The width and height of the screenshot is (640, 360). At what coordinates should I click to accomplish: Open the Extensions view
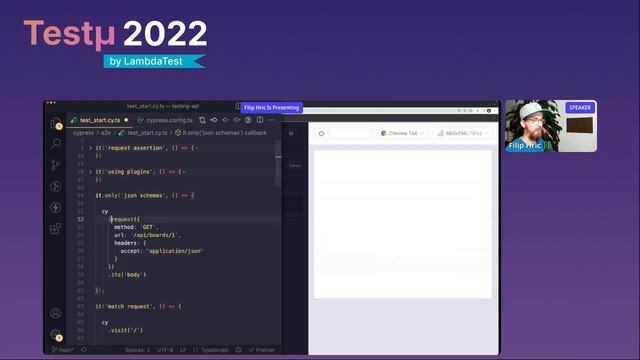click(56, 229)
